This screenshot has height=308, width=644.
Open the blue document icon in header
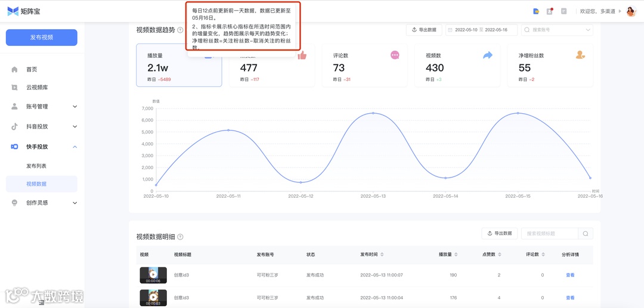536,11
